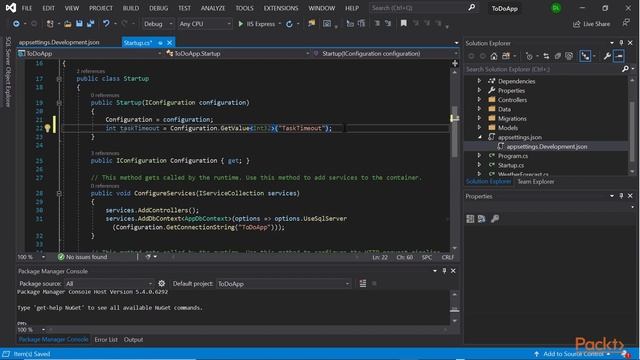Open the Package source dropdown
Image resolution: width=640 pixels, height=360 pixels.
[x=109, y=284]
